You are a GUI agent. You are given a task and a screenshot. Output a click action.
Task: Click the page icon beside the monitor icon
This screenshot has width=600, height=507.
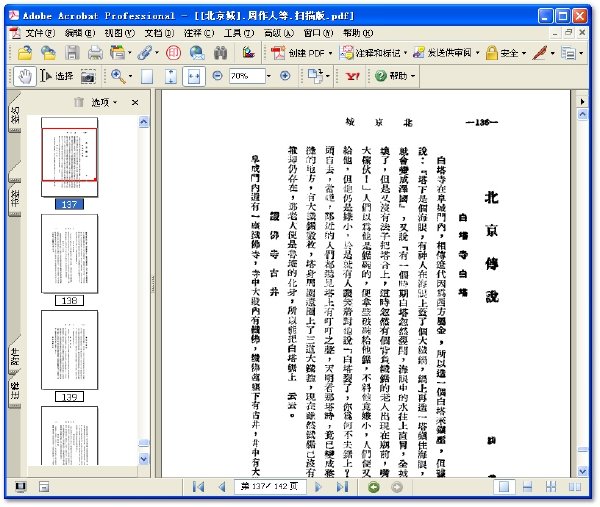[44, 487]
